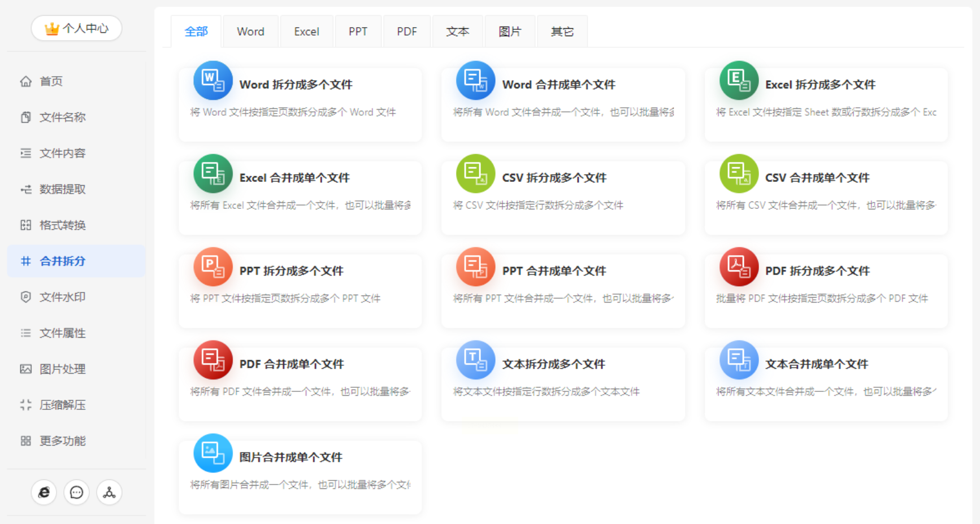The width and height of the screenshot is (980, 524).
Task: Open the browser icon at sidebar bottom
Action: [44, 492]
